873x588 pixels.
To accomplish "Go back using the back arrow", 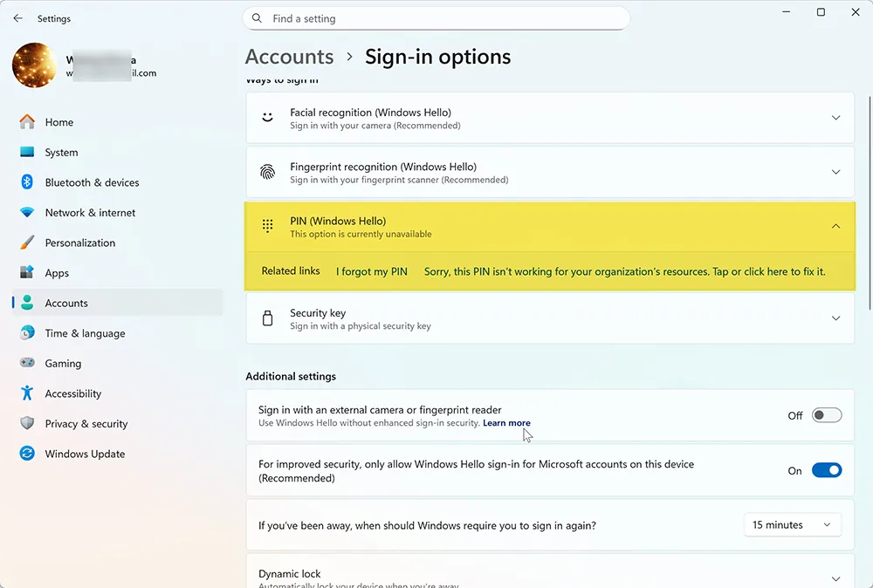I will coord(17,18).
